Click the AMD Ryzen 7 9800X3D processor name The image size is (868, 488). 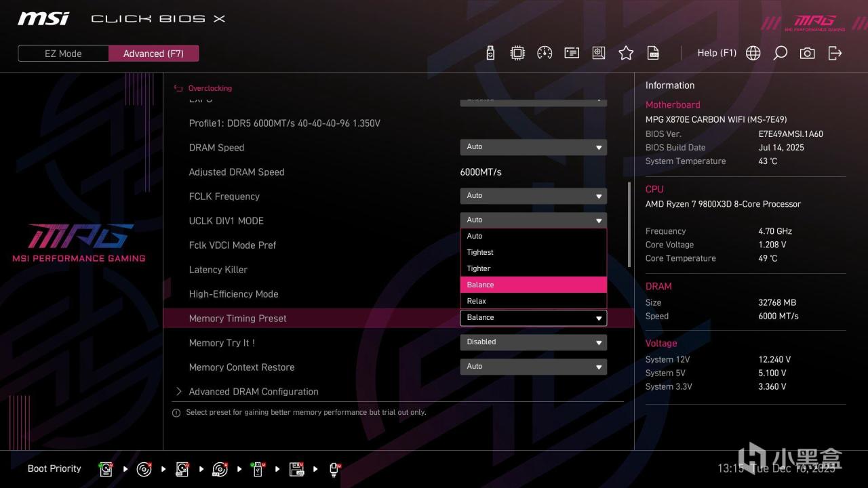pos(723,204)
